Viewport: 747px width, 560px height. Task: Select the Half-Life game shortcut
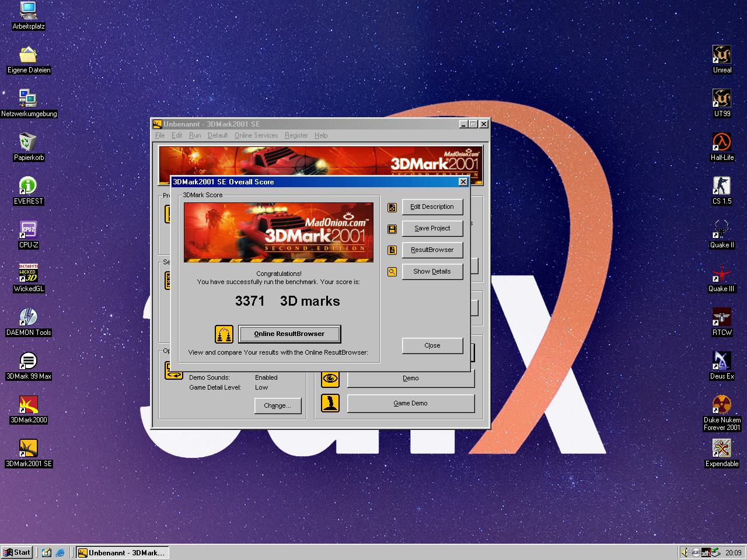(x=722, y=146)
